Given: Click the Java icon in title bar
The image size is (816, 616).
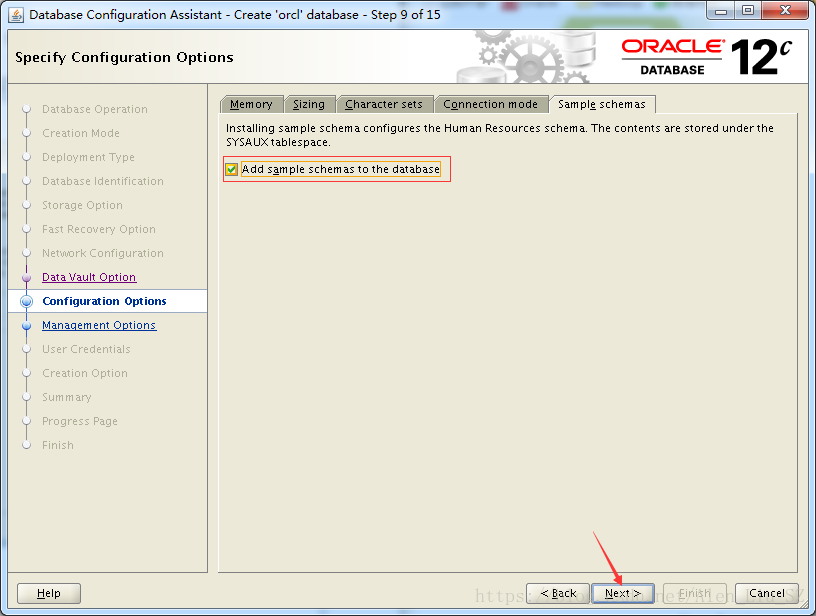Looking at the screenshot, I should pos(16,15).
